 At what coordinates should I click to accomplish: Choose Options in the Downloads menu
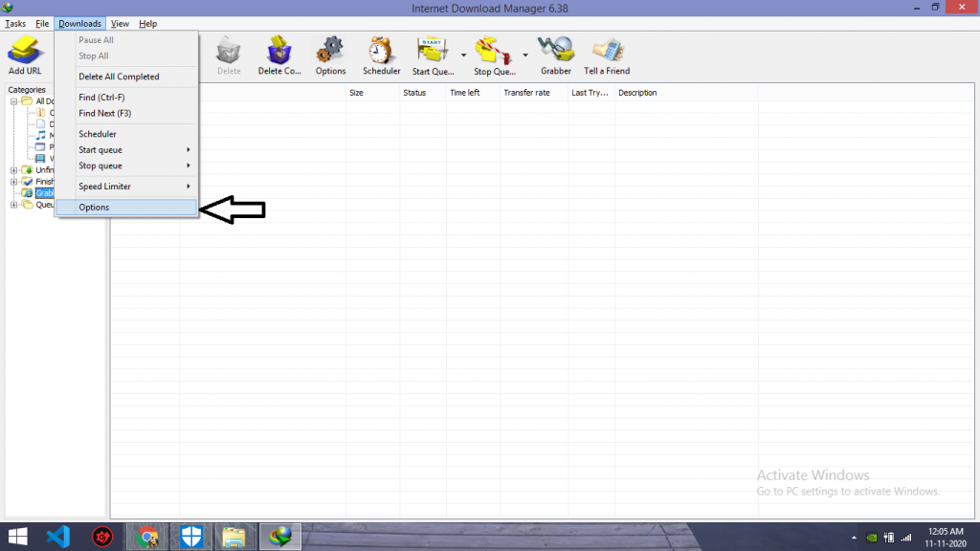click(x=127, y=208)
